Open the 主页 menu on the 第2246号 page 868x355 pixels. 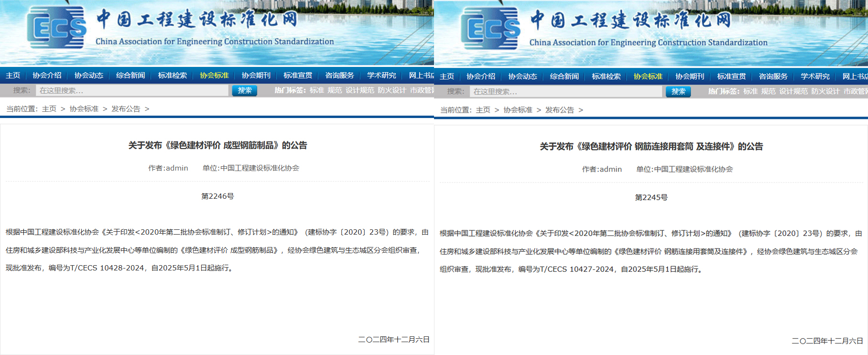click(x=13, y=75)
